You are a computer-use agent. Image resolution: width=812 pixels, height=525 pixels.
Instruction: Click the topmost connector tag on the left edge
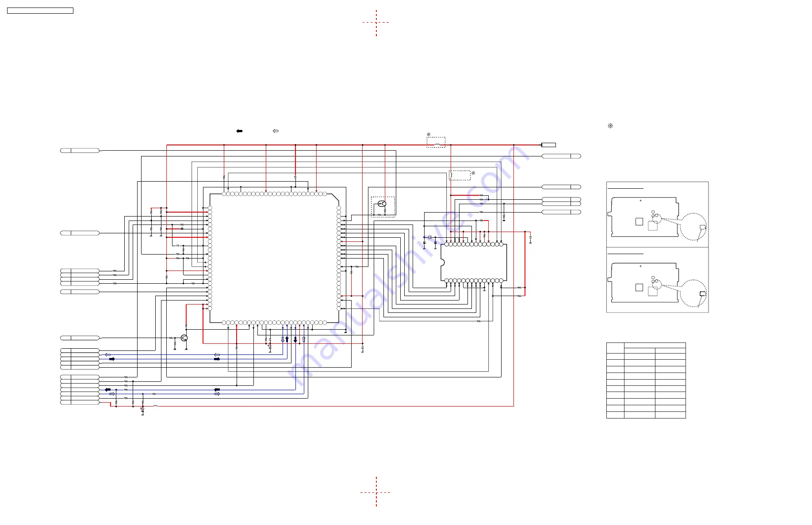tap(80, 151)
